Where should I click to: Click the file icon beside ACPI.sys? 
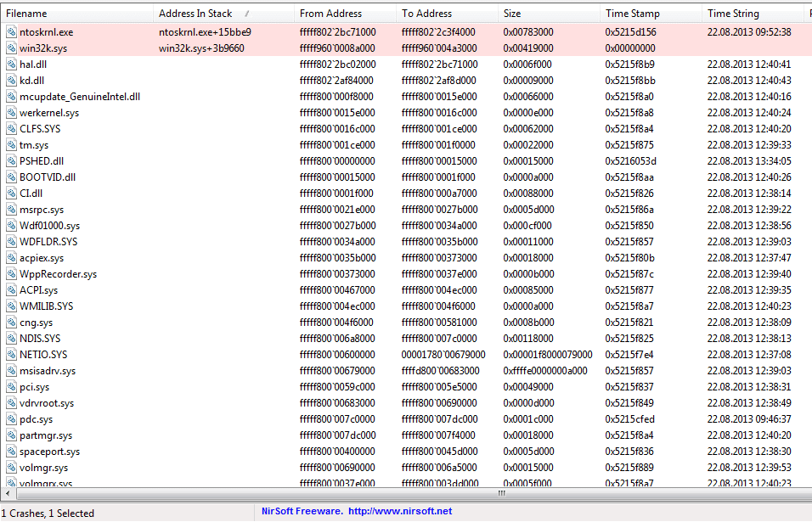(11, 290)
